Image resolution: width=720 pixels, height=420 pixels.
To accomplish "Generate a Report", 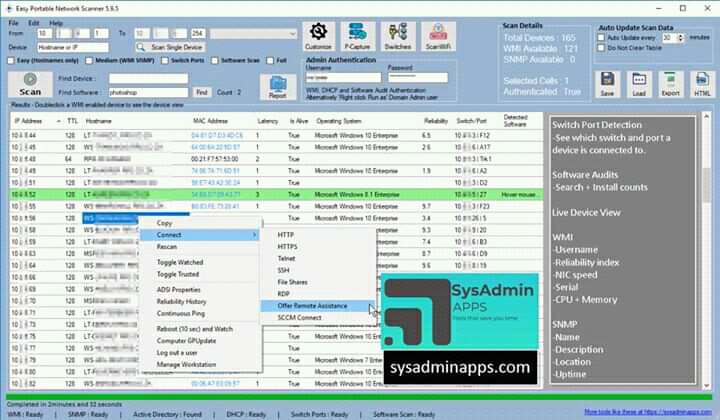I will click(x=278, y=86).
